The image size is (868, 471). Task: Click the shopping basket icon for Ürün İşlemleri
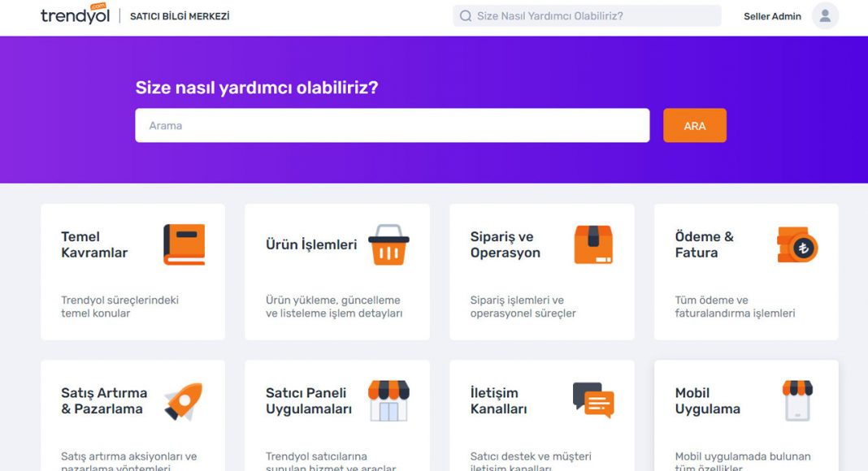pos(388,244)
